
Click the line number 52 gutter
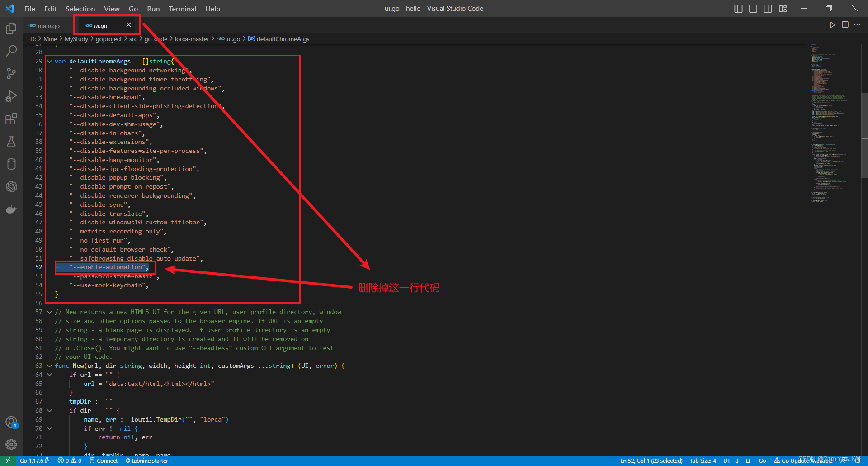pos(39,267)
